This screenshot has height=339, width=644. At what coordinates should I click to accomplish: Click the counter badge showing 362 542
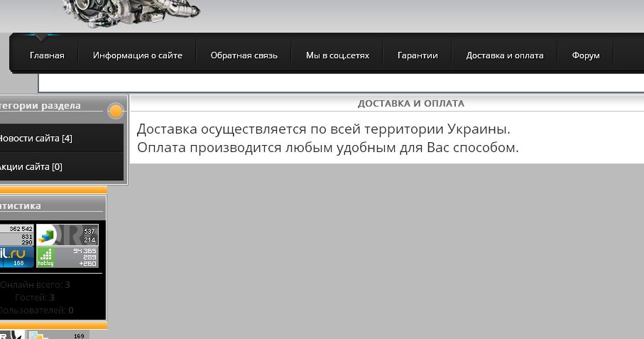pos(16,235)
